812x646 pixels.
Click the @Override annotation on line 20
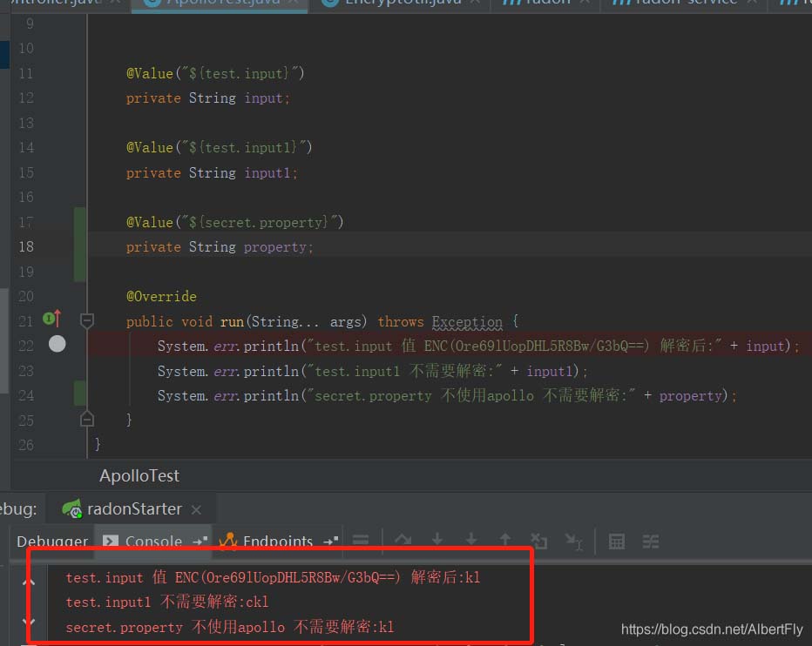tap(161, 297)
